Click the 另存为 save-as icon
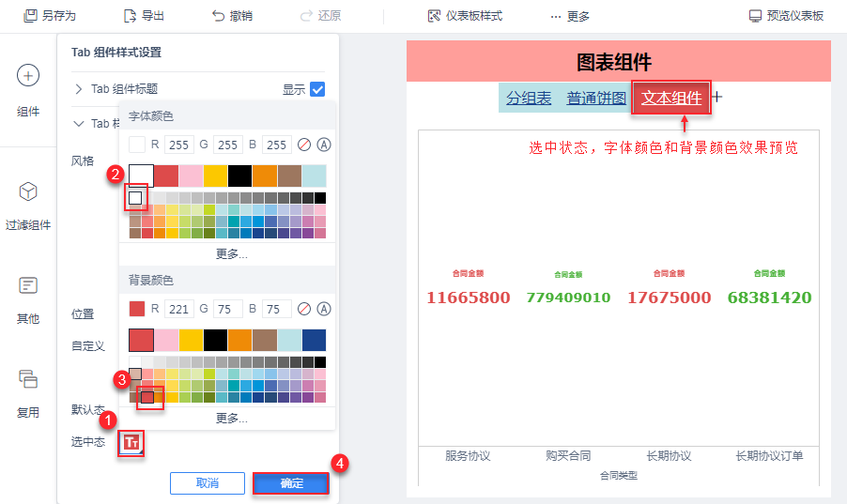Image resolution: width=847 pixels, height=504 pixels. click(x=31, y=16)
